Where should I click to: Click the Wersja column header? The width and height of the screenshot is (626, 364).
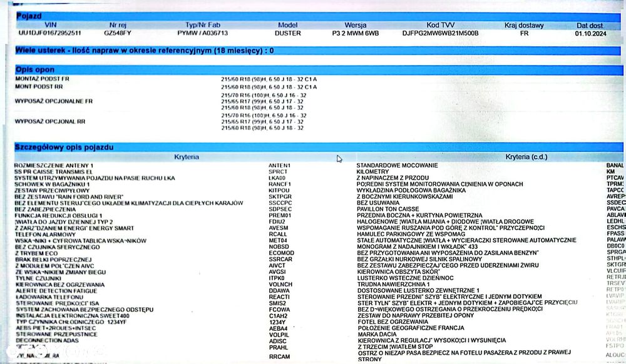[x=356, y=25]
